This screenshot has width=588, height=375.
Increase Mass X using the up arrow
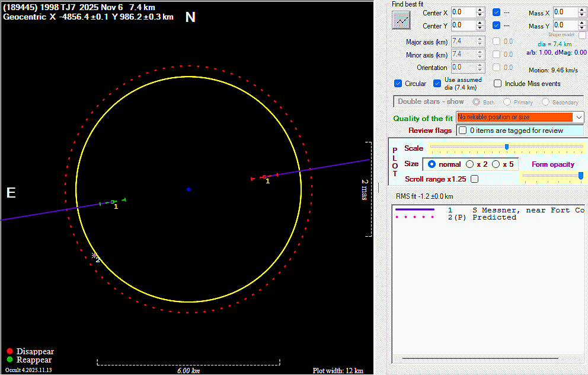coord(582,9)
